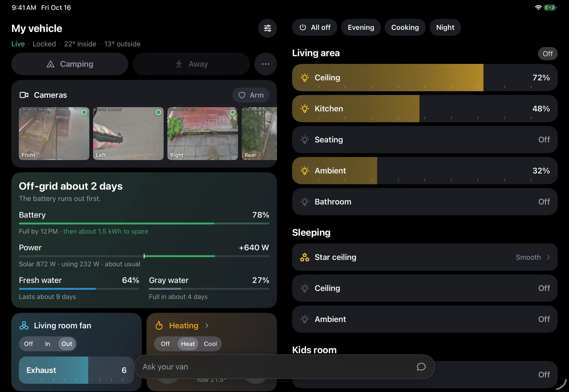Tap the Seating light bulb icon

tap(305, 140)
